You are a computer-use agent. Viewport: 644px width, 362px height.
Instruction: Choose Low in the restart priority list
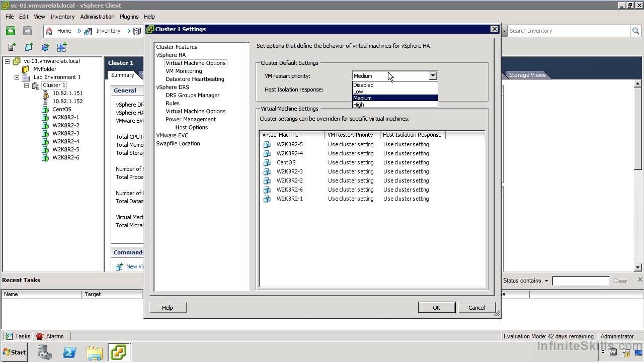pyautogui.click(x=395, y=92)
